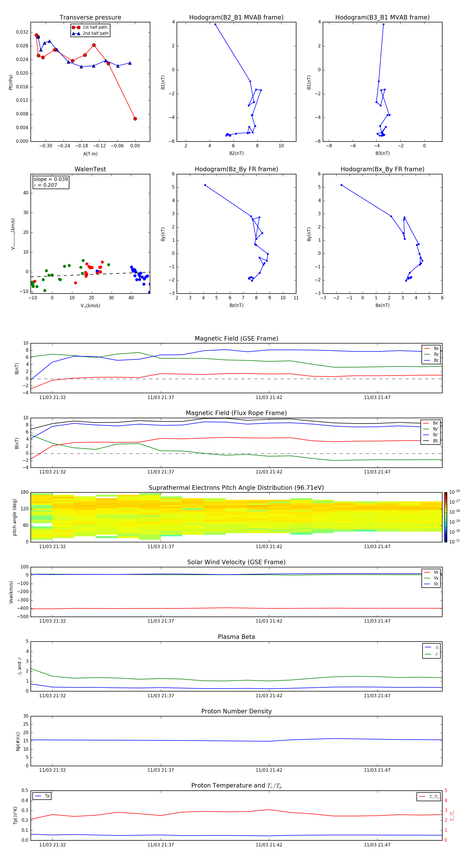473x868 pixels.
Task: Click the 'Vz' legend entry
Action: point(431,584)
